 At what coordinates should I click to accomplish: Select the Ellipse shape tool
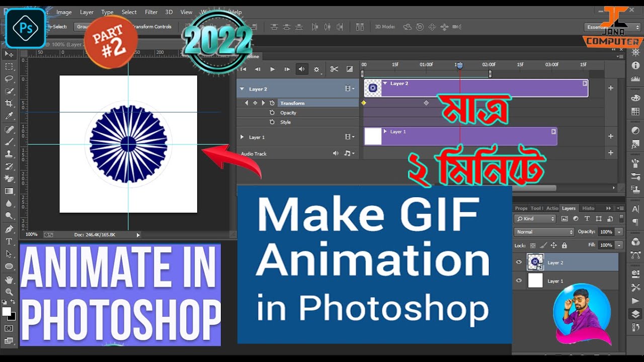(x=9, y=266)
